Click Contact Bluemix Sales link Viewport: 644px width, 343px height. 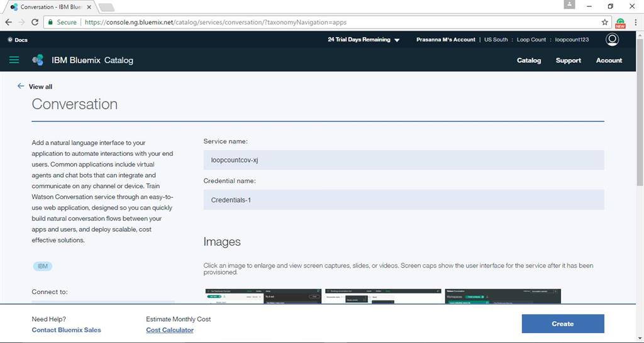pos(66,330)
